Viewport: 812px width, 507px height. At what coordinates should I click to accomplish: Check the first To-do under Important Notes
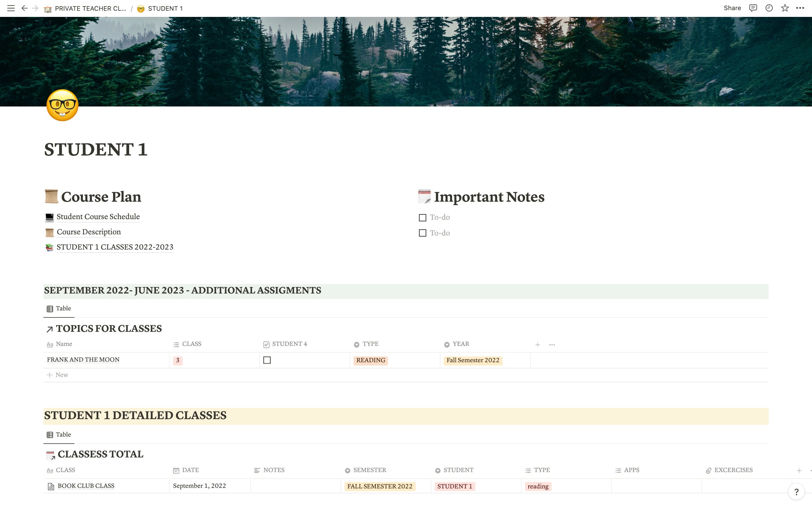pyautogui.click(x=422, y=218)
